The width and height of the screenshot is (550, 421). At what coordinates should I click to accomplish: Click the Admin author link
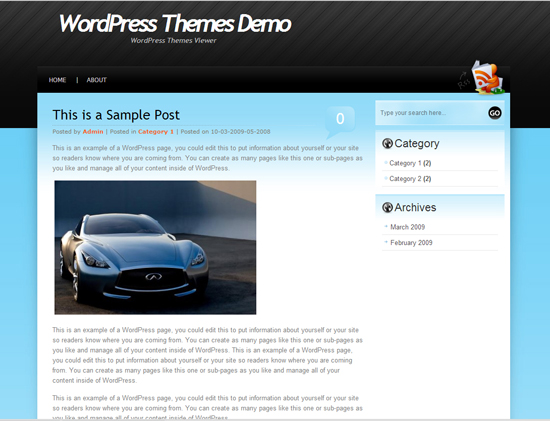pyautogui.click(x=93, y=132)
